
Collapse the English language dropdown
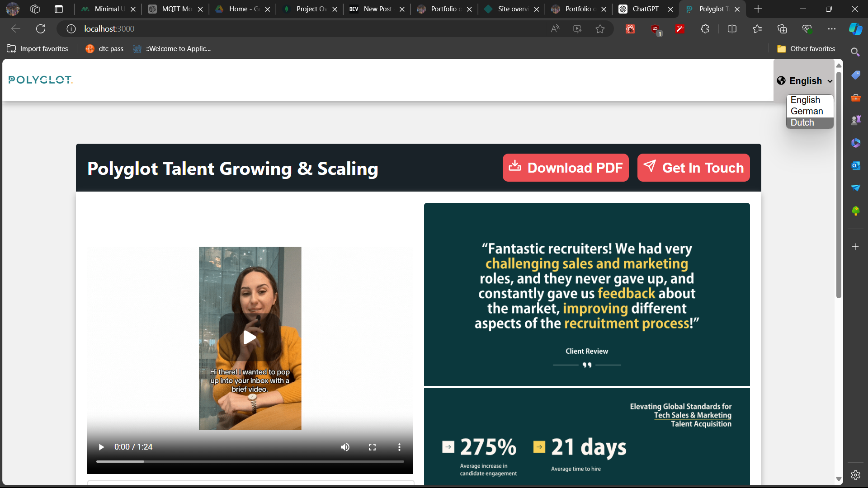pyautogui.click(x=805, y=81)
